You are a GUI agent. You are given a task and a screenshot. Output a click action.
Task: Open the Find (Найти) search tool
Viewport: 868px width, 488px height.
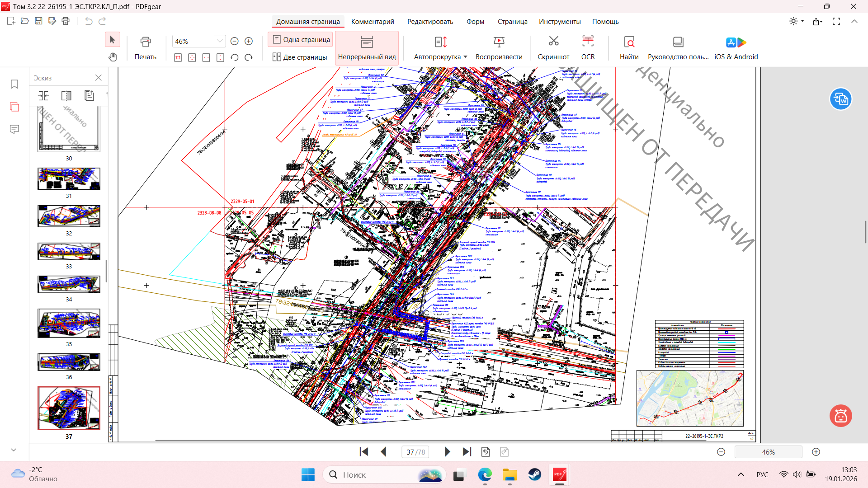click(629, 42)
